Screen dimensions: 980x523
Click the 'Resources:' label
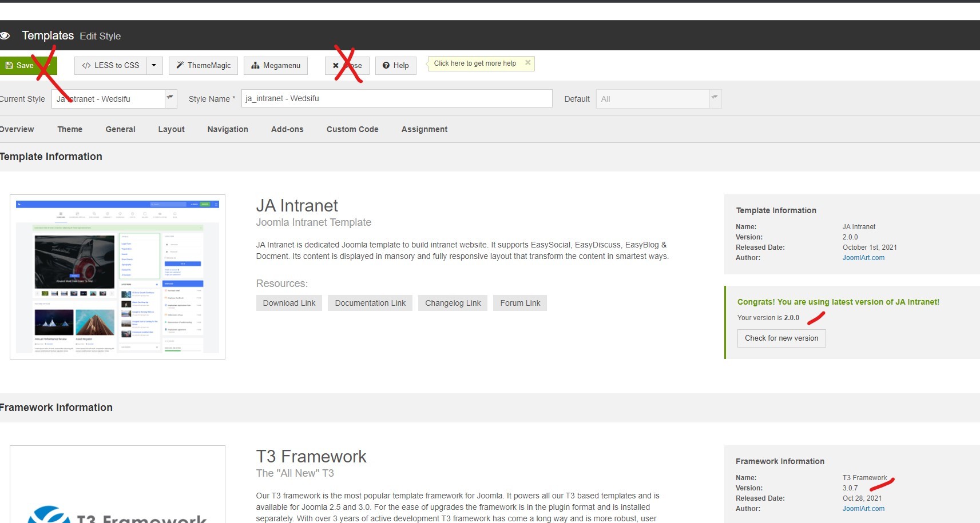[282, 284]
